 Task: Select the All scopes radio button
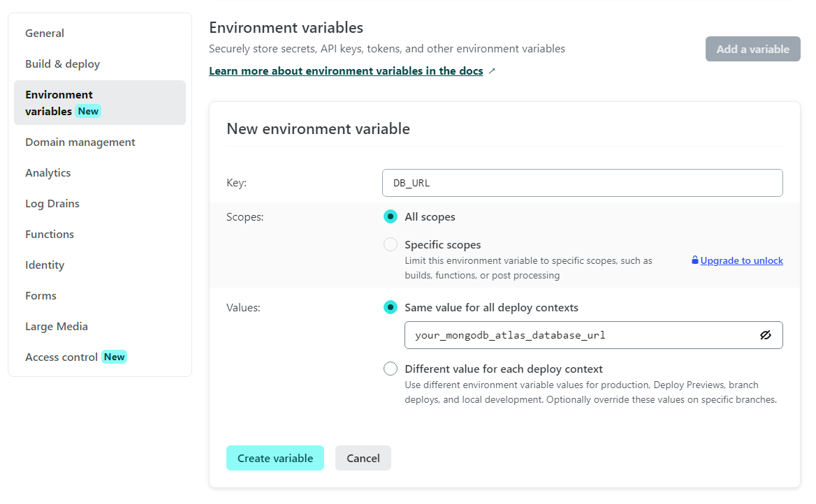tap(391, 216)
